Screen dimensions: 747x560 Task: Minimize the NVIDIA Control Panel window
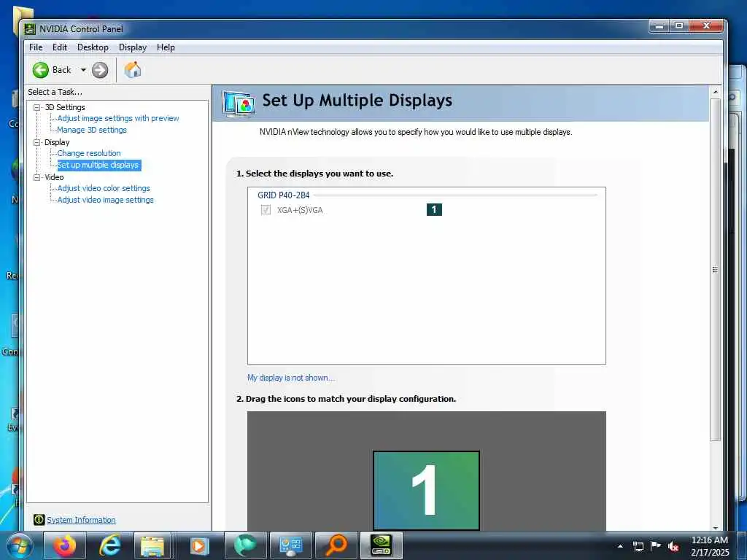coord(659,26)
